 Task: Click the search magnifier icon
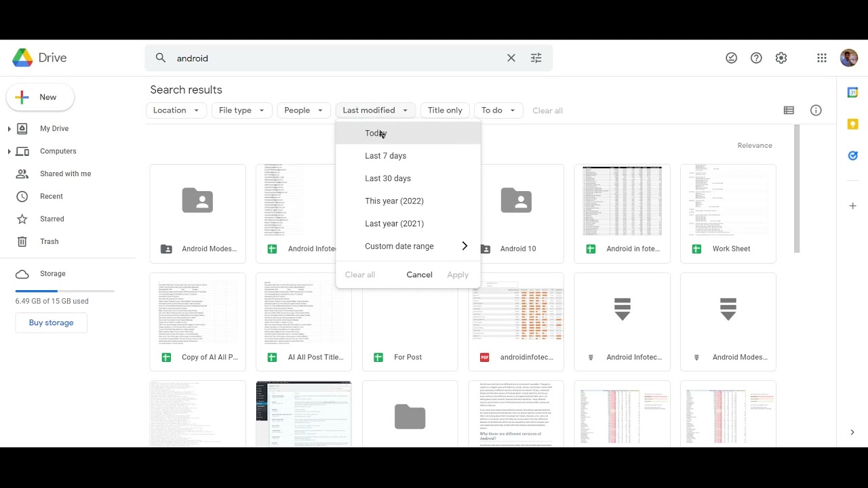161,58
